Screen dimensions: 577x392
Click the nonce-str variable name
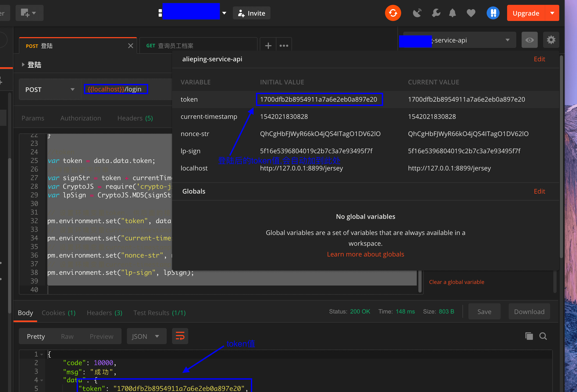coord(195,134)
